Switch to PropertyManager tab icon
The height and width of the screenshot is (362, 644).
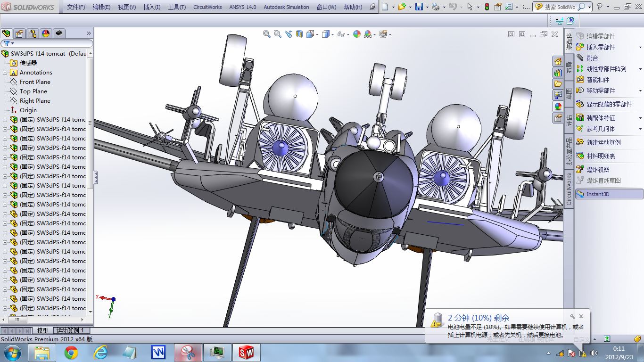point(19,33)
